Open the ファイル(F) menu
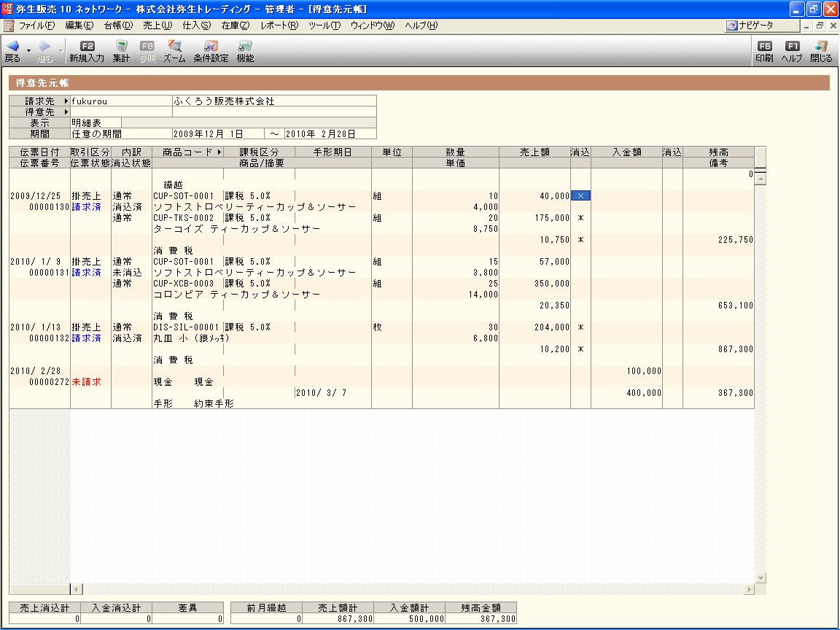 (36, 26)
